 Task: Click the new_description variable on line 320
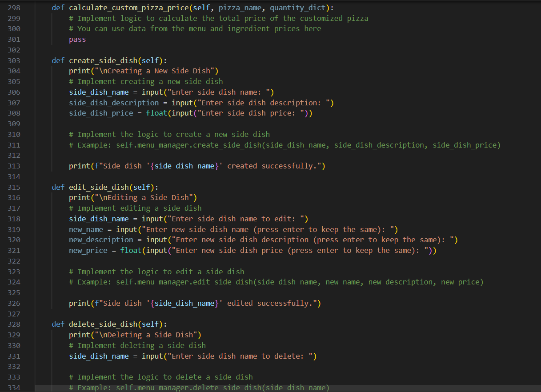click(101, 240)
